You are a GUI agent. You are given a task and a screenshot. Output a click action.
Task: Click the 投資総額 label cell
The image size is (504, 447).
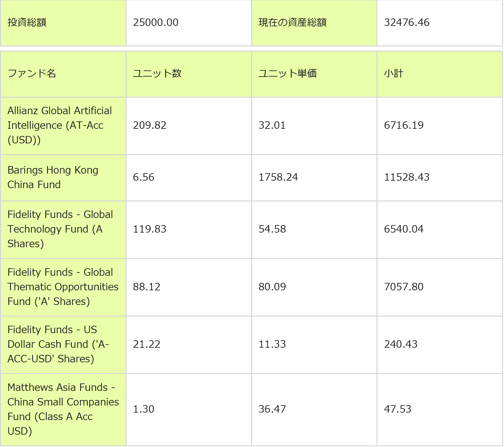(27, 22)
